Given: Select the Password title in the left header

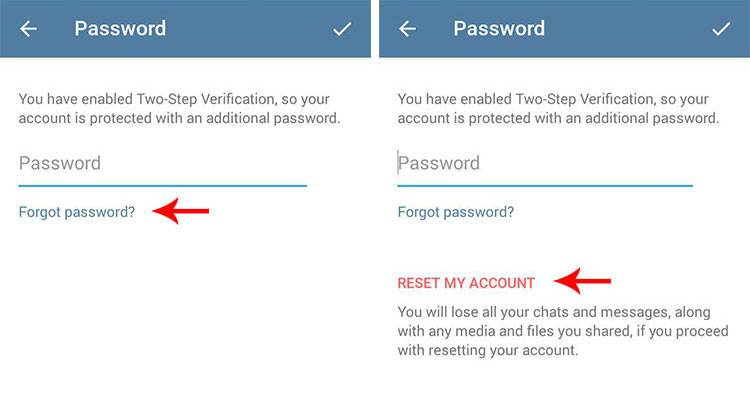Looking at the screenshot, I should pos(120,29).
